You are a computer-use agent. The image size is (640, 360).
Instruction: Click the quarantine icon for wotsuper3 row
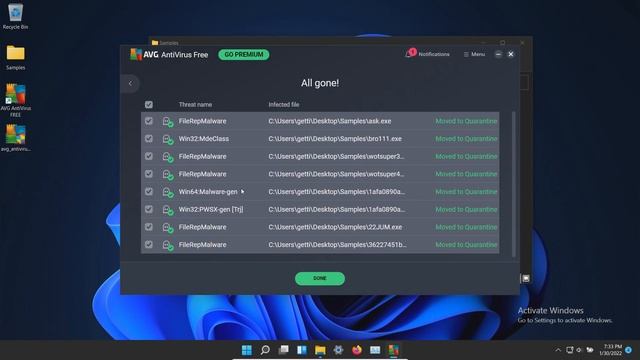pos(168,157)
